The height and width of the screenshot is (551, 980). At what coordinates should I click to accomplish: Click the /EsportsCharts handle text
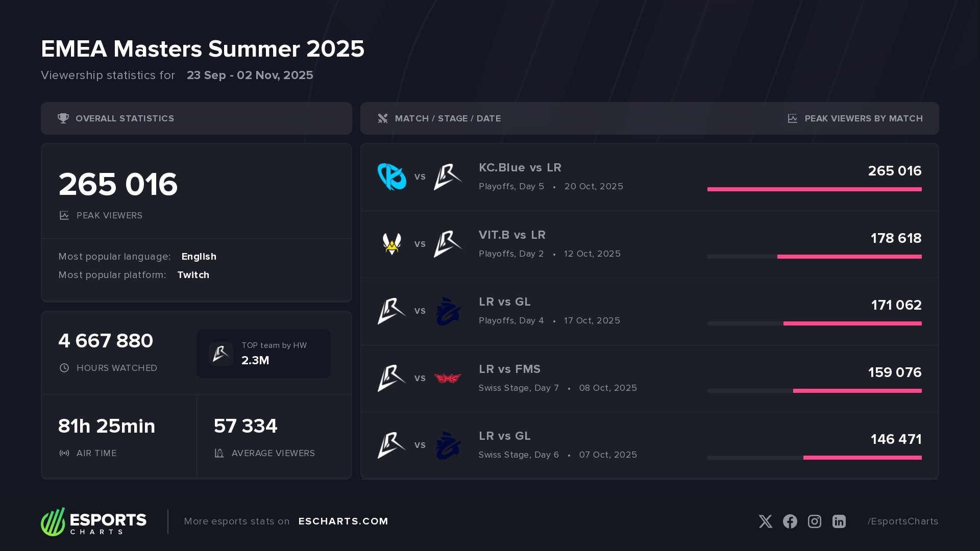pos(902,521)
